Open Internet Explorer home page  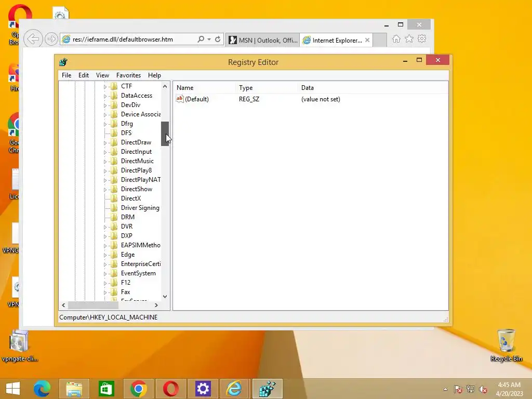tap(396, 39)
